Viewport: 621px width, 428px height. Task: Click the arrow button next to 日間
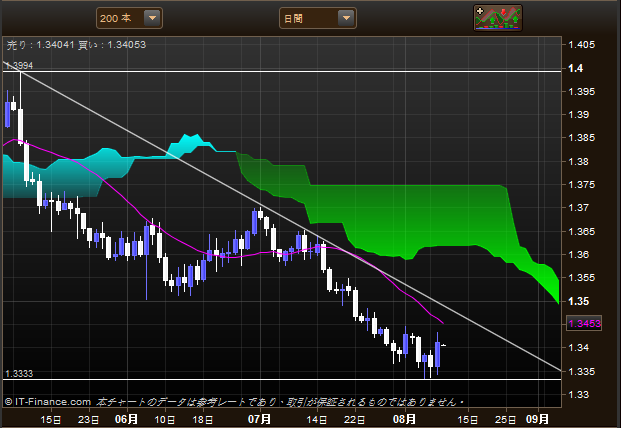(346, 18)
